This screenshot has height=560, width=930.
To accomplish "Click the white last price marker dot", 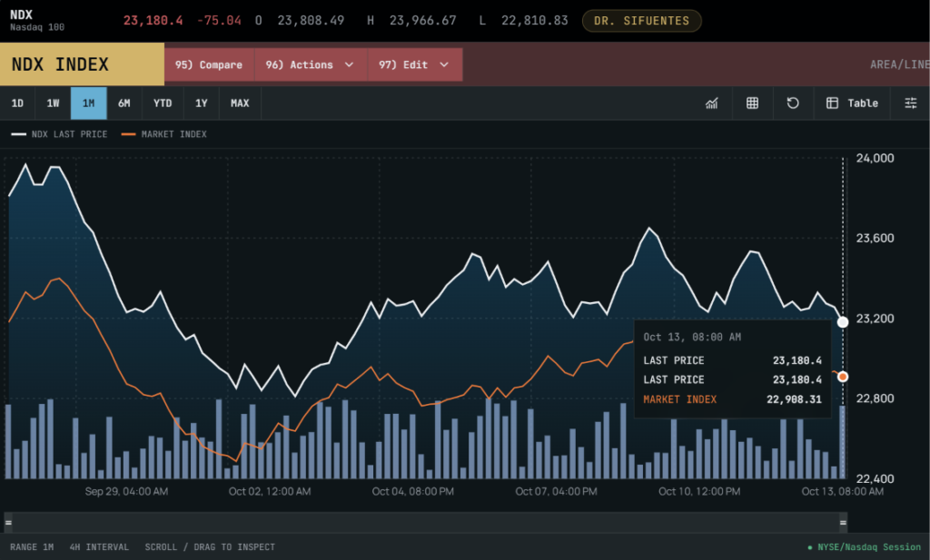I will coord(843,322).
